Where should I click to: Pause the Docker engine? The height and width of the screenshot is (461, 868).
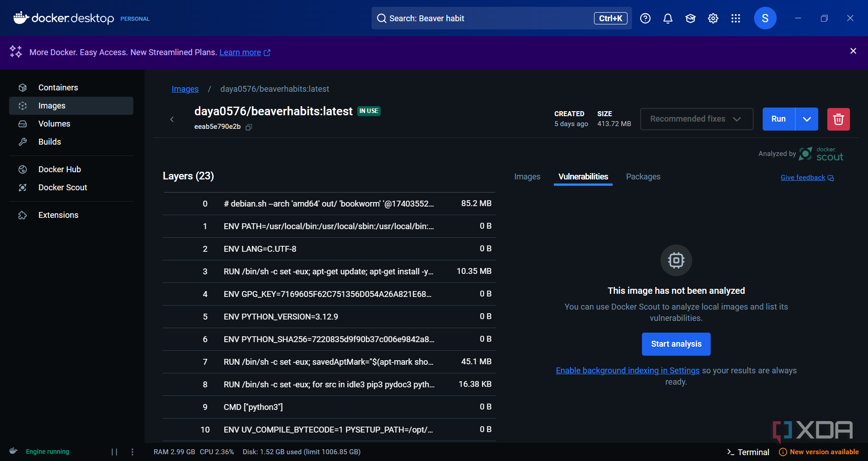point(114,452)
